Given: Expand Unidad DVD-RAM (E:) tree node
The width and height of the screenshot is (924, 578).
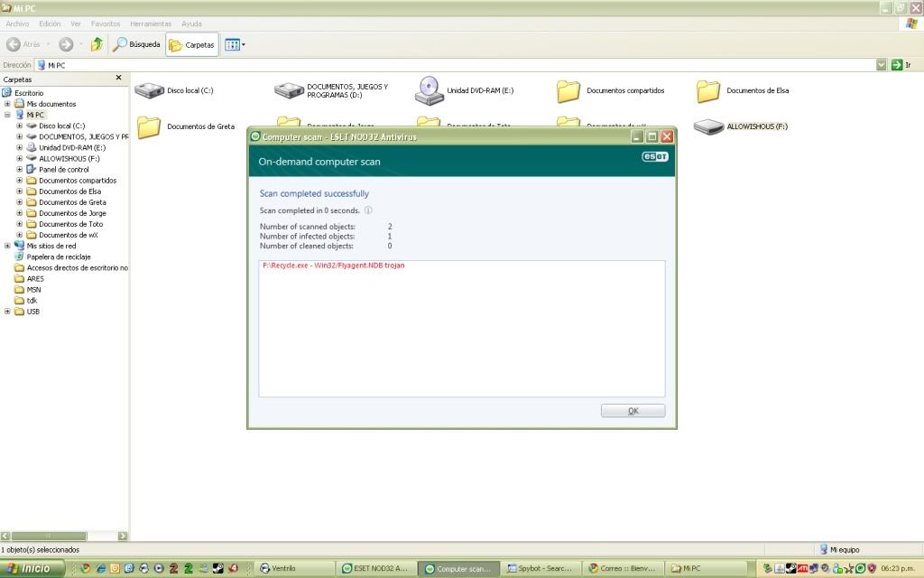Looking at the screenshot, I should [x=20, y=147].
